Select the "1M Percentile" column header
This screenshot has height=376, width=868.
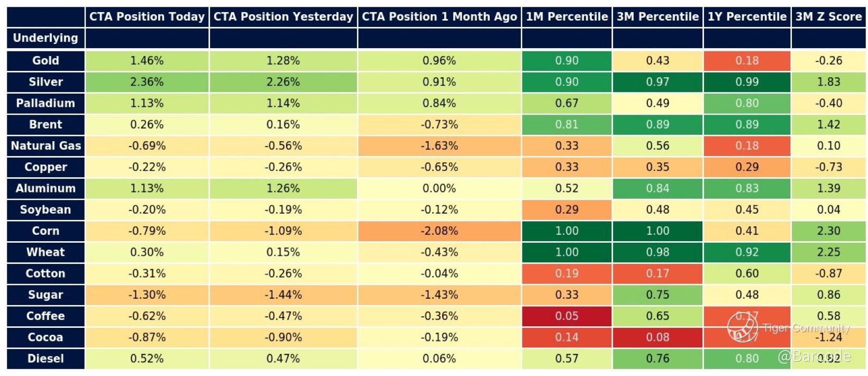point(567,17)
